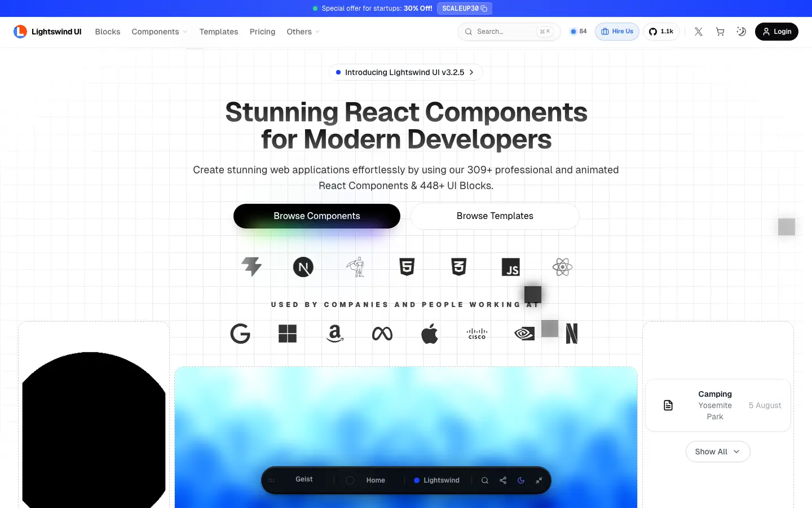The height and width of the screenshot is (508, 812).
Task: Click the Microsoft windows logo
Action: tap(288, 334)
